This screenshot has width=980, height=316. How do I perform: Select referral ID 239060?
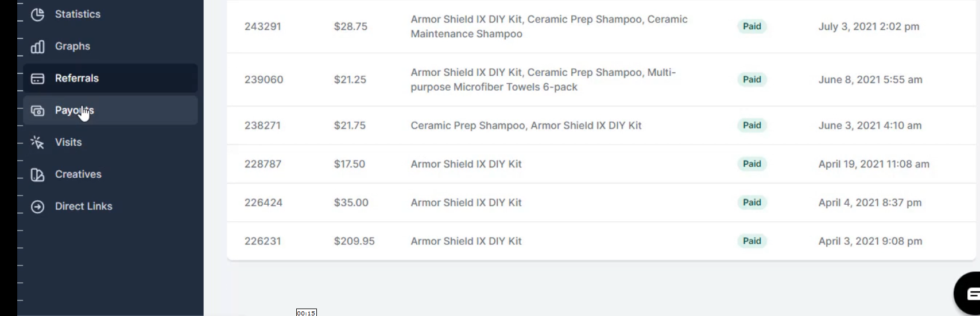click(264, 80)
